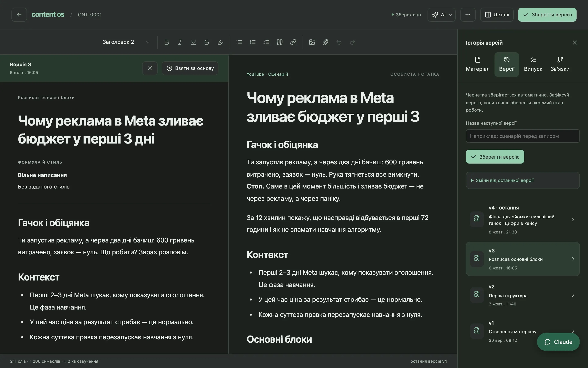Open the Claude chat button
588x368 pixels.
558,342
